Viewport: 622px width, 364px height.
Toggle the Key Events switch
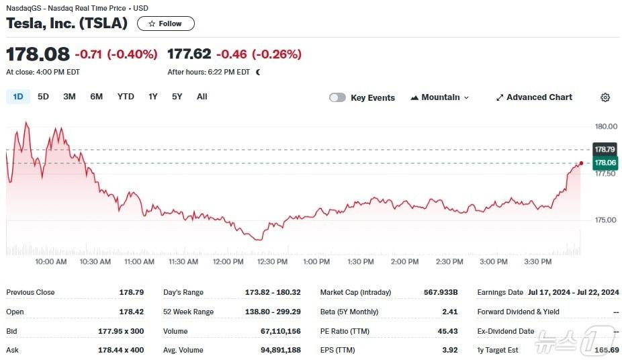pyautogui.click(x=337, y=97)
